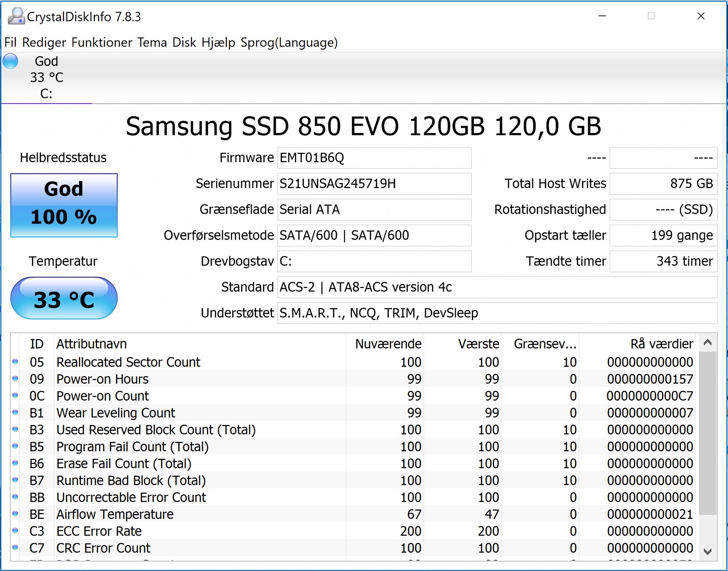728x571 pixels.
Task: Select the Power-on Hours attribute name
Action: (102, 379)
